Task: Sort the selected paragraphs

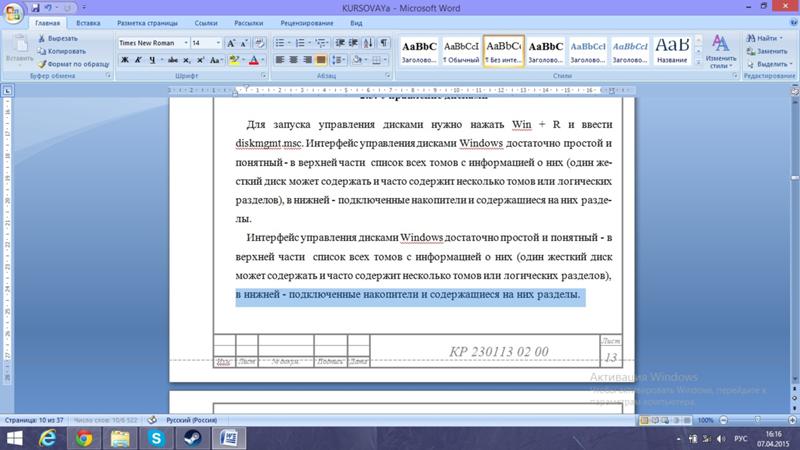Action: pos(365,43)
